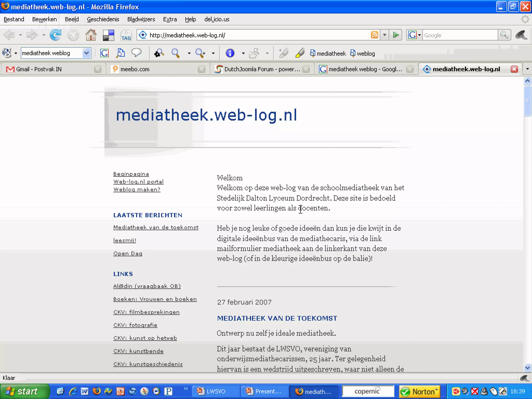Toggle the 'weblog' word-find button in toolbar

click(363, 54)
